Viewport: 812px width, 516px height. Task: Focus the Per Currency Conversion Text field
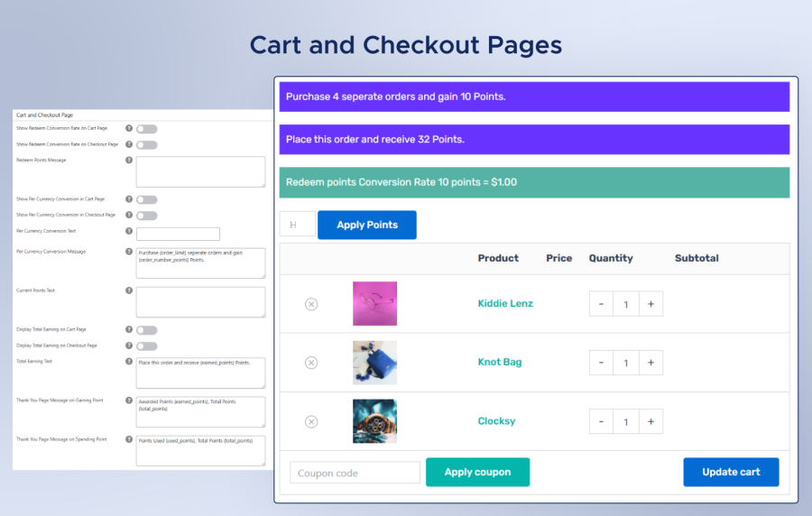click(x=178, y=234)
